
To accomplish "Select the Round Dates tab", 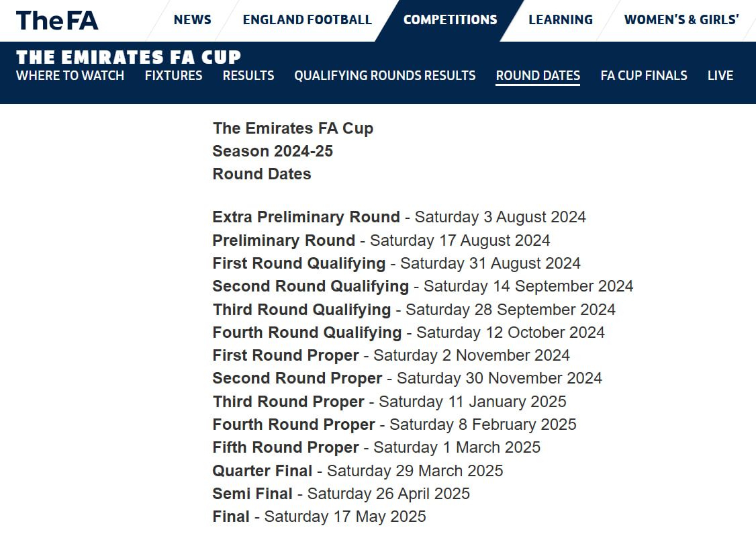I will point(538,76).
